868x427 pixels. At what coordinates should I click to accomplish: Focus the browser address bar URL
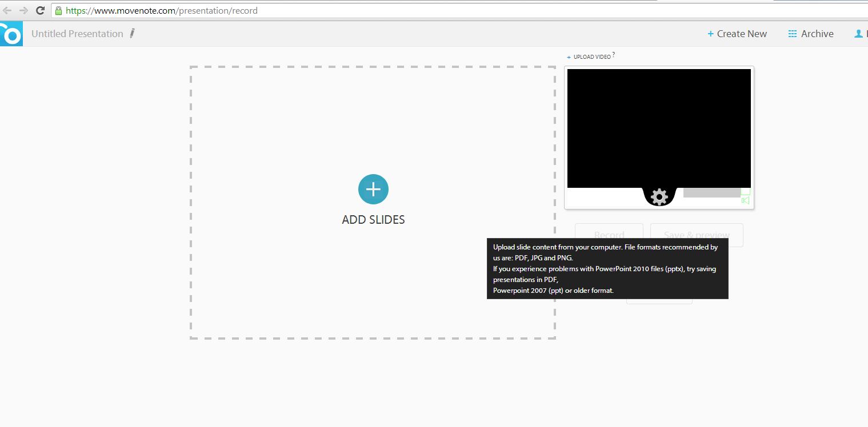343,10
